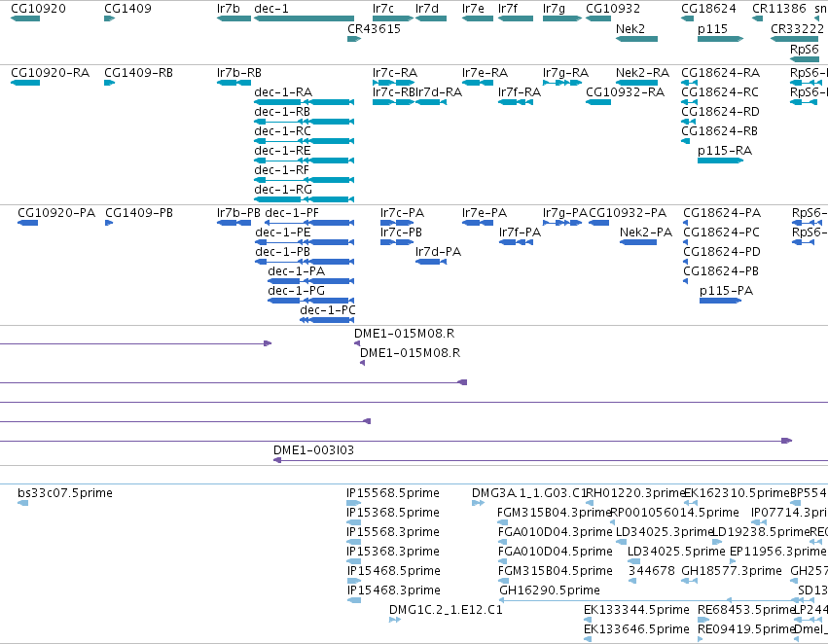The width and height of the screenshot is (828, 644).
Task: Click transcript 'dec-1-RC'
Action: (282, 131)
